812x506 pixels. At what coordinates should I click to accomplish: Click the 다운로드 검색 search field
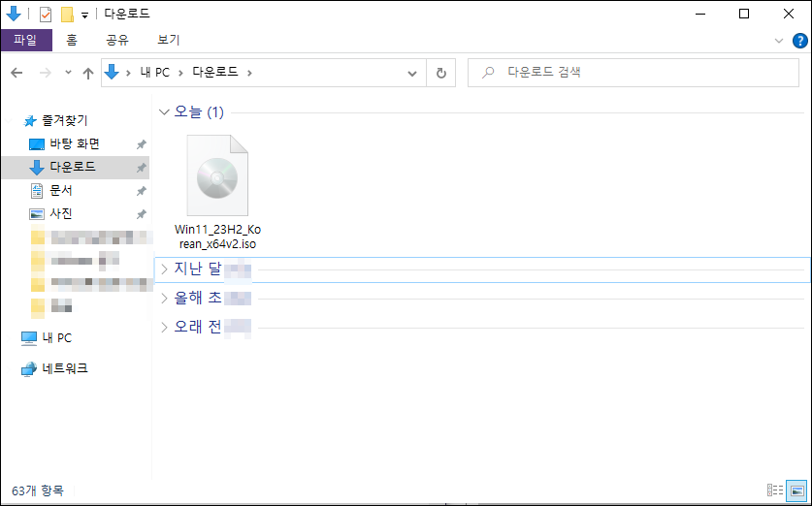click(x=633, y=73)
